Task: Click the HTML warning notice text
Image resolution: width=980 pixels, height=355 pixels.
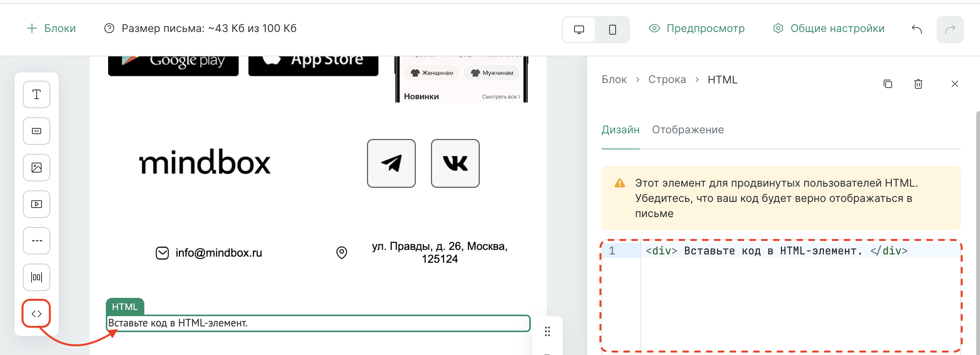Action: pos(777,198)
